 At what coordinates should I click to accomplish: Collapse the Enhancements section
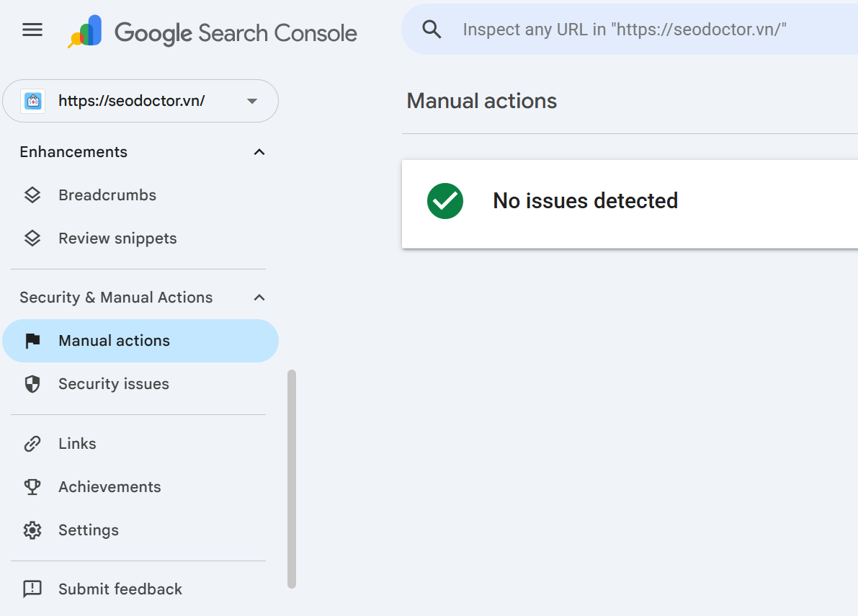click(x=259, y=152)
